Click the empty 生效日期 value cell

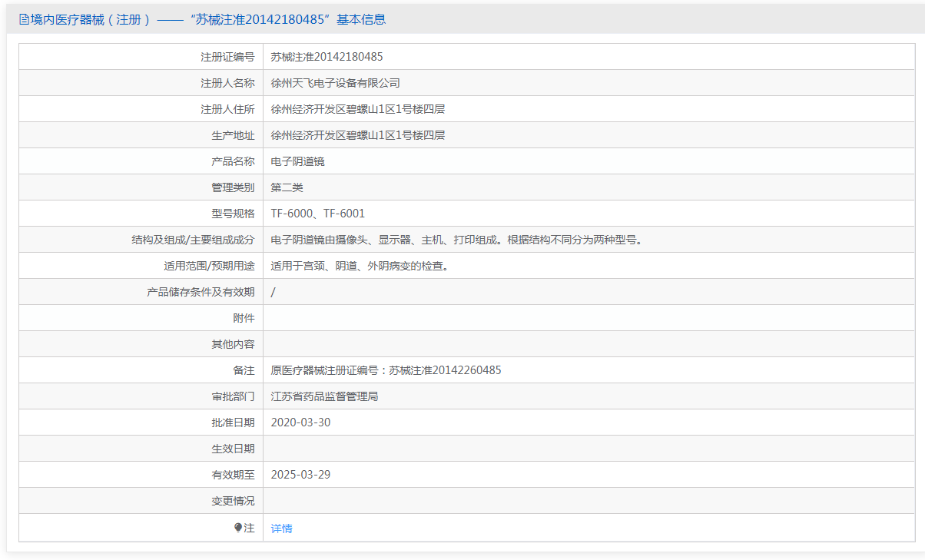click(x=588, y=449)
